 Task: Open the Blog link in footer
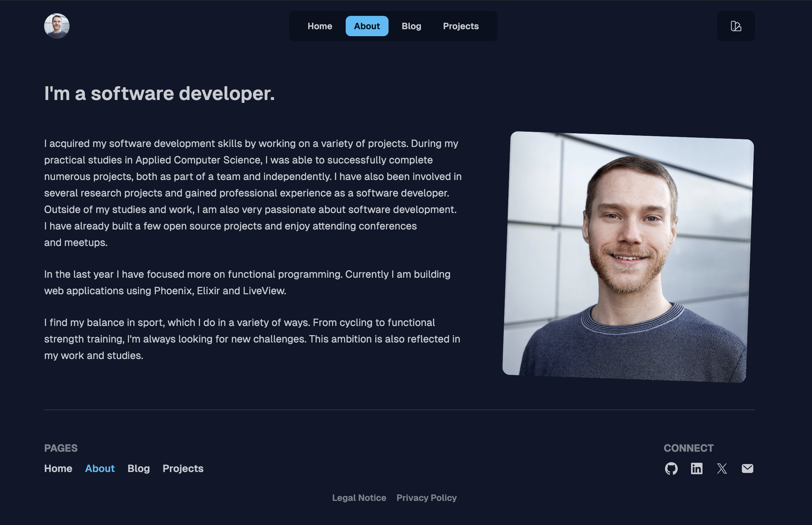[138, 469]
